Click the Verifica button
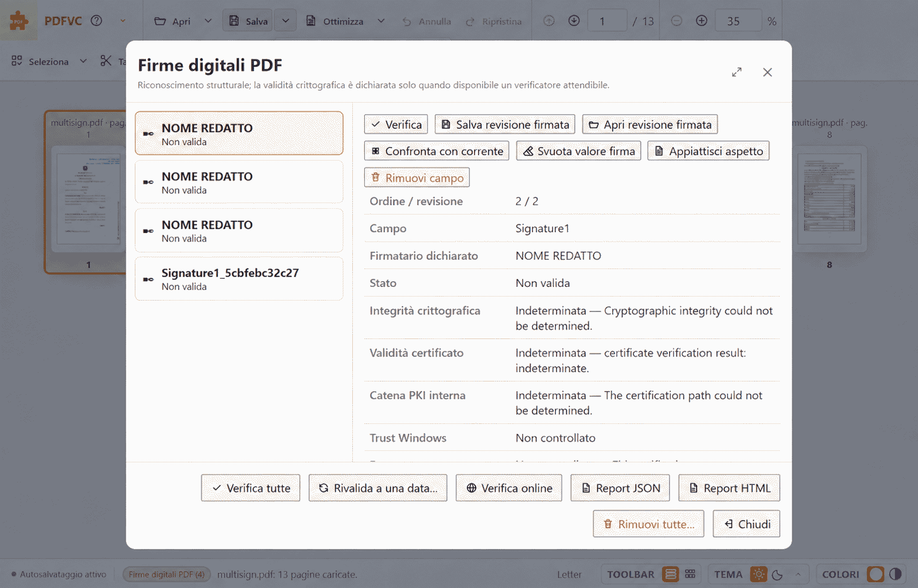Viewport: 918px width, 588px height. [396, 124]
